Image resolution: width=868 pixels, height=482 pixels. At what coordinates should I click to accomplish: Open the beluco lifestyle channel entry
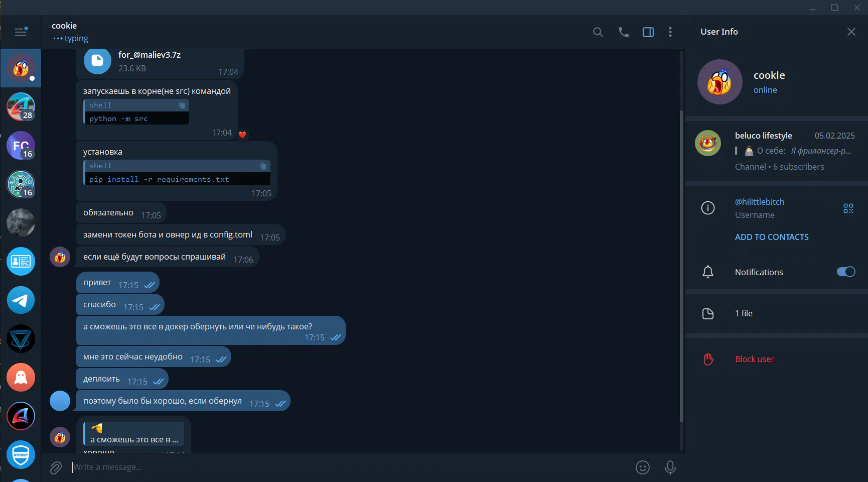pos(777,151)
